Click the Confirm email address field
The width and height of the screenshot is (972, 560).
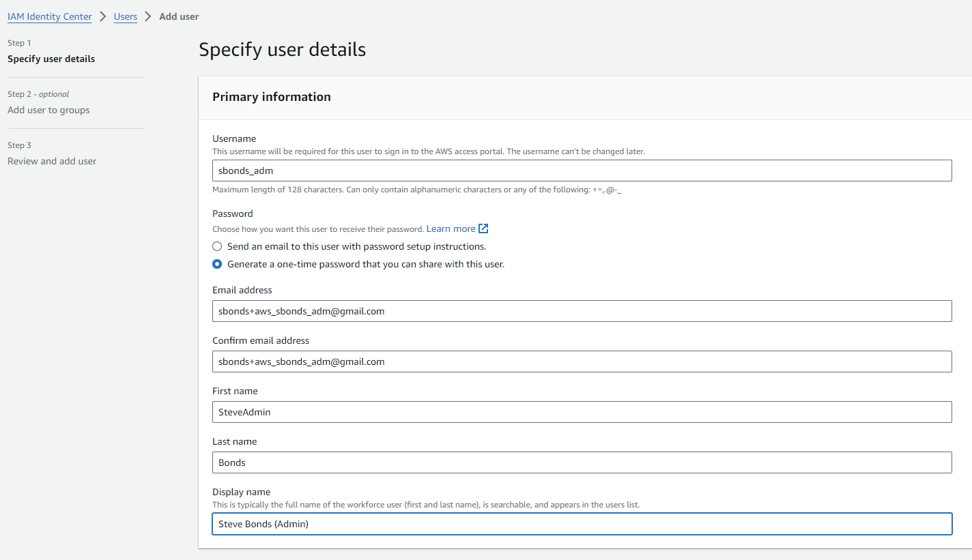tap(582, 362)
